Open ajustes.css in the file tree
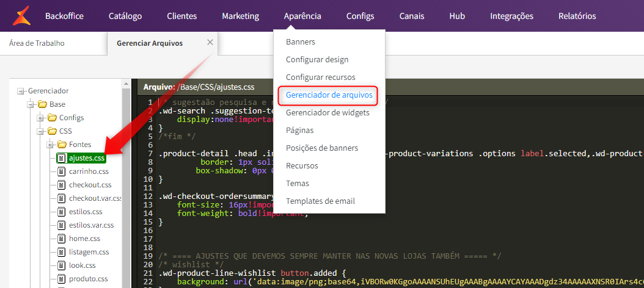 87,158
